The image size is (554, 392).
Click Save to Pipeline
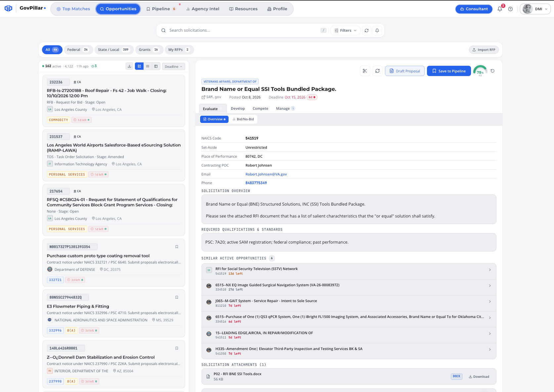coord(449,71)
